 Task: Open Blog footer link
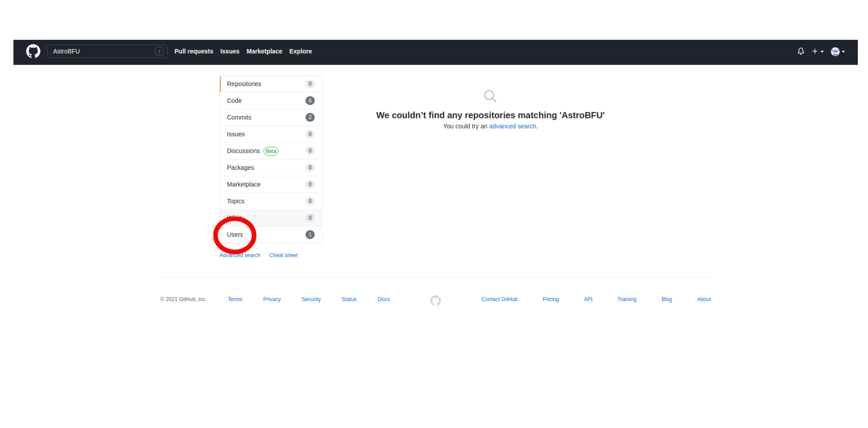[x=667, y=299]
